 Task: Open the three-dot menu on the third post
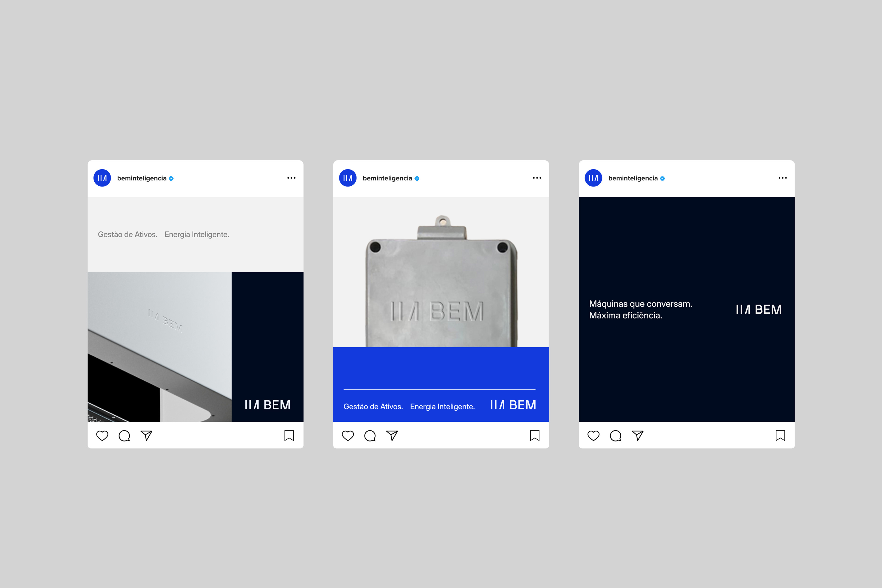[x=783, y=178]
